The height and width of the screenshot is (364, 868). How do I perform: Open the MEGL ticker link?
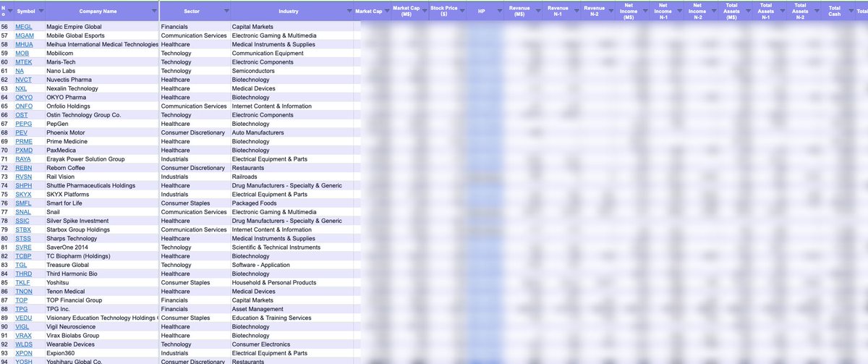(x=24, y=27)
